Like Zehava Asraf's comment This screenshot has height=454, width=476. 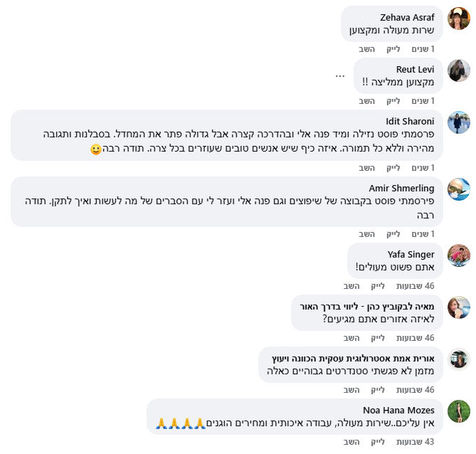click(x=393, y=49)
